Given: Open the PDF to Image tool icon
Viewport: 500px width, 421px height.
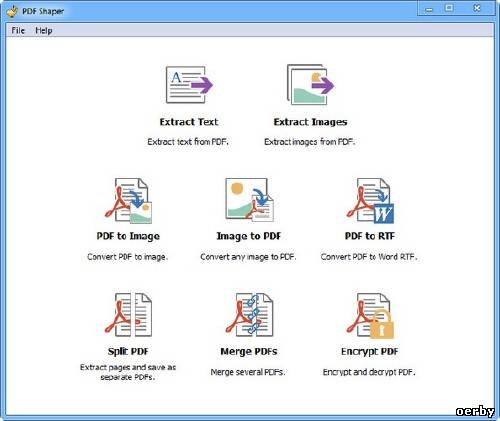Looking at the screenshot, I should point(129,201).
